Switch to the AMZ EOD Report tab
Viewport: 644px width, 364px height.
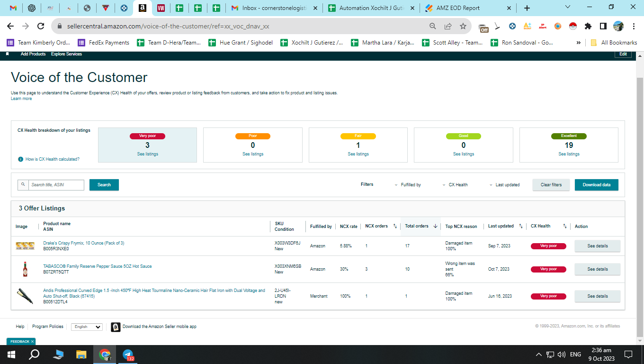click(x=469, y=8)
